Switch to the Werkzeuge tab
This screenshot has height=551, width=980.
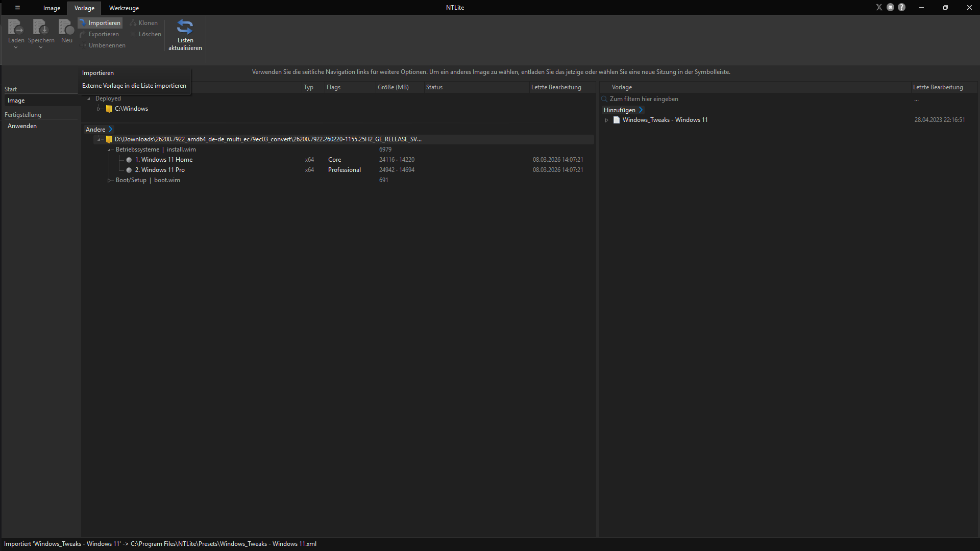(124, 8)
